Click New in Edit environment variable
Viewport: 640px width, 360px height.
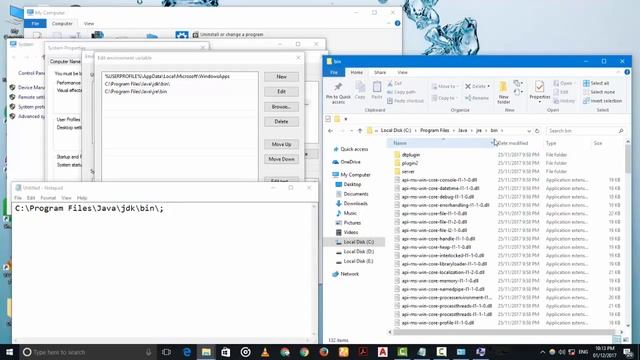[x=281, y=77]
